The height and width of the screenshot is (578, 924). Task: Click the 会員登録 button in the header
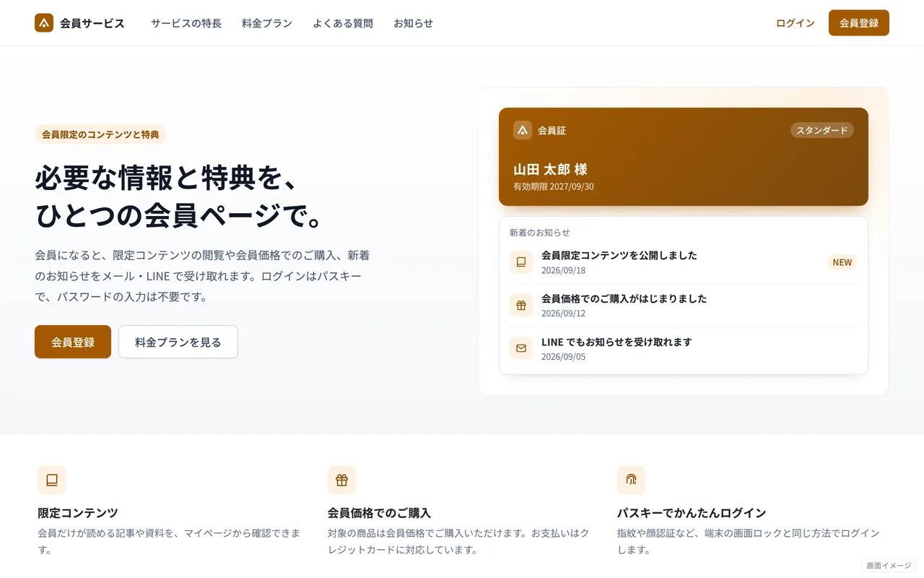pyautogui.click(x=859, y=23)
